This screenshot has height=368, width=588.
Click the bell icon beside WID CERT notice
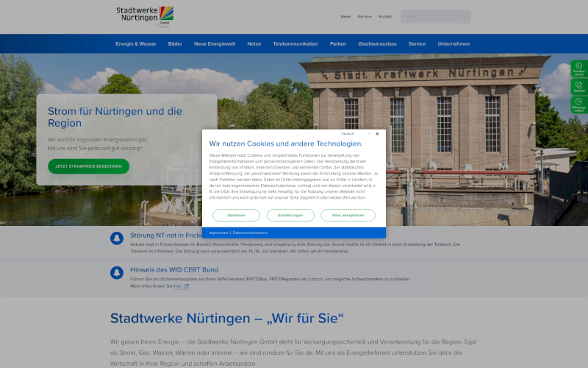click(x=117, y=273)
